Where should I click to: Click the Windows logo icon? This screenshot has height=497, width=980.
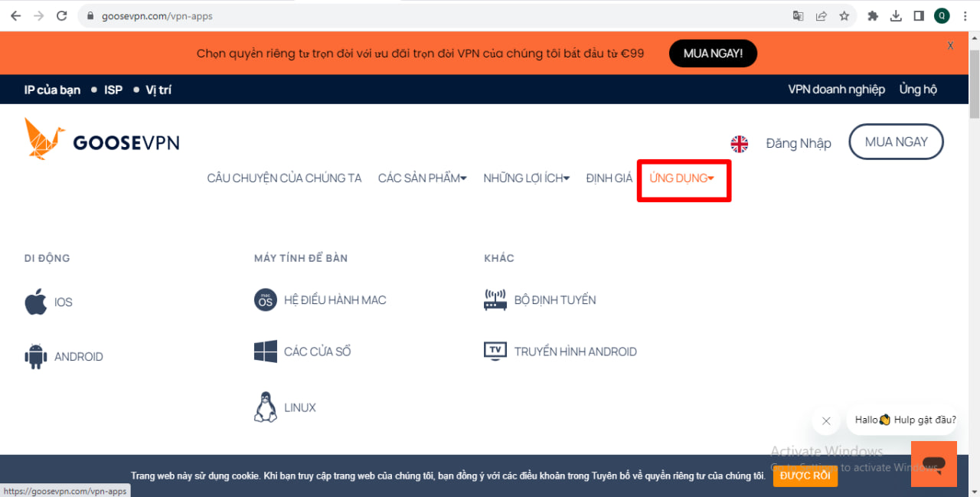265,351
